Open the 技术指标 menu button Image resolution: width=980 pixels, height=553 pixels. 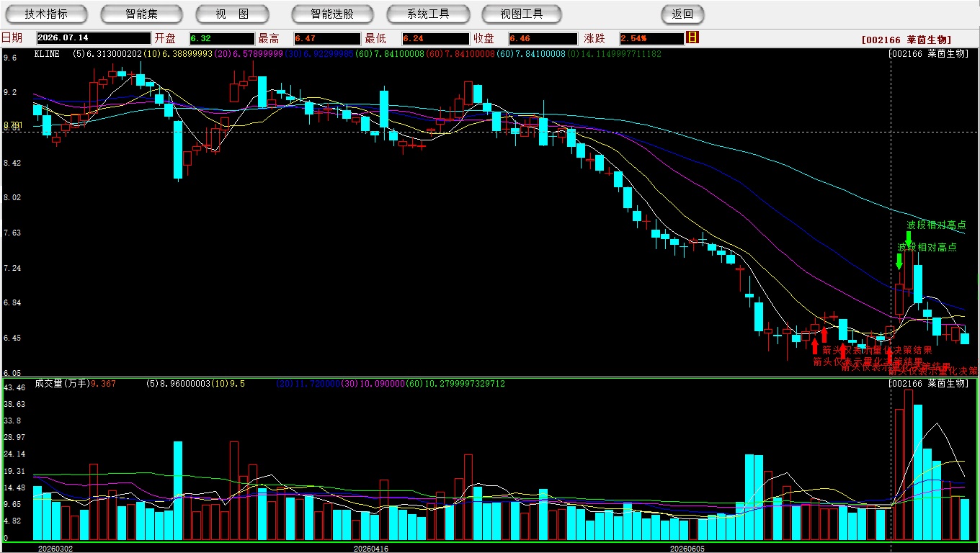coord(46,14)
